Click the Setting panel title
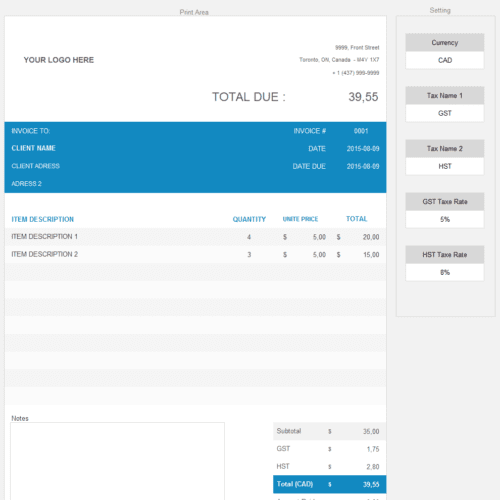The height and width of the screenshot is (500, 500). [440, 10]
